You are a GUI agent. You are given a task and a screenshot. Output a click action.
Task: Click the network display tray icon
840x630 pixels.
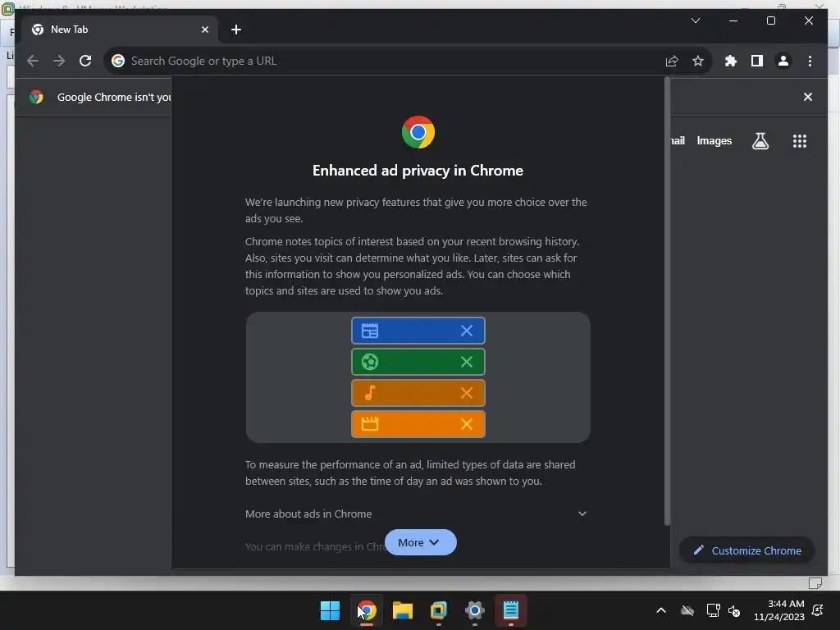[713, 610]
